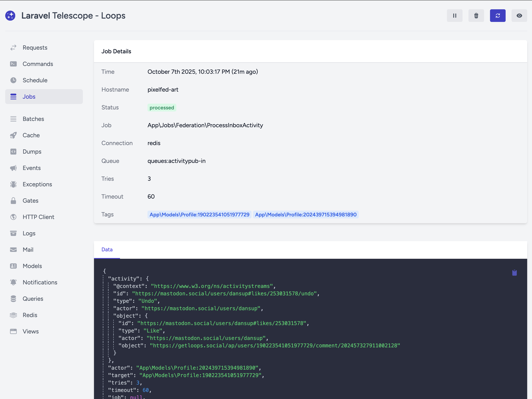The image size is (532, 399).
Task: Click the Cache rocket icon
Action: (14, 135)
